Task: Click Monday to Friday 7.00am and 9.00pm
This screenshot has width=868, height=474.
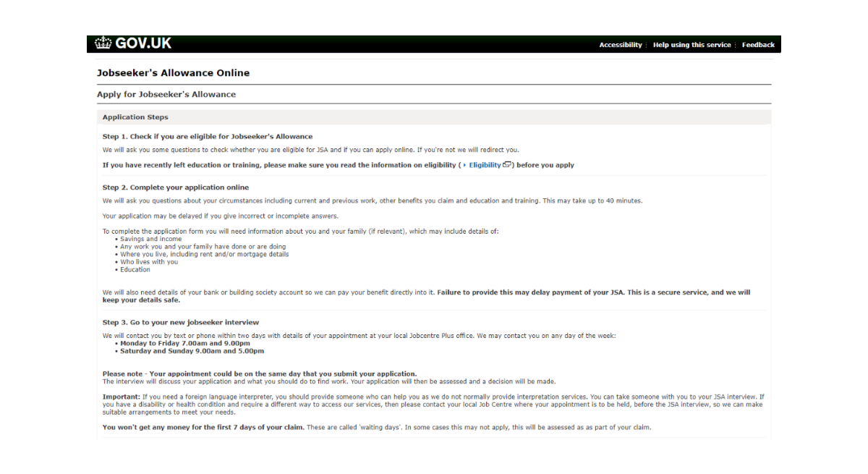Action: coord(184,344)
